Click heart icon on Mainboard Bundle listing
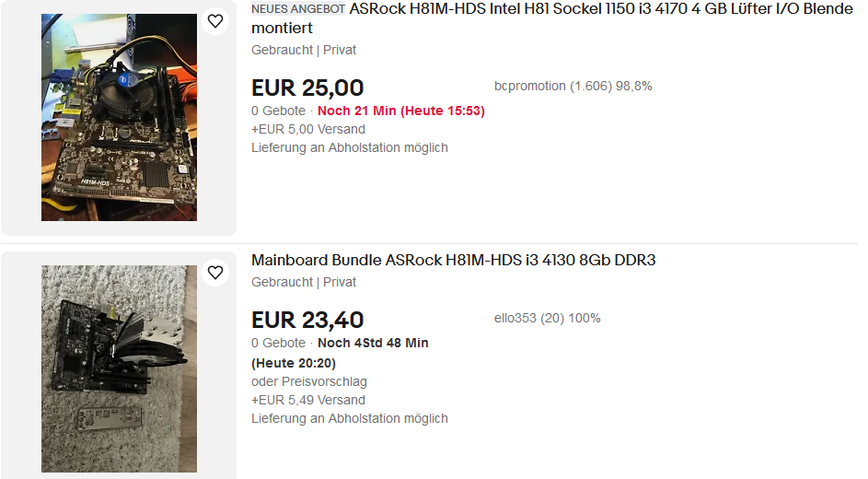This screenshot has height=479, width=868. click(214, 273)
